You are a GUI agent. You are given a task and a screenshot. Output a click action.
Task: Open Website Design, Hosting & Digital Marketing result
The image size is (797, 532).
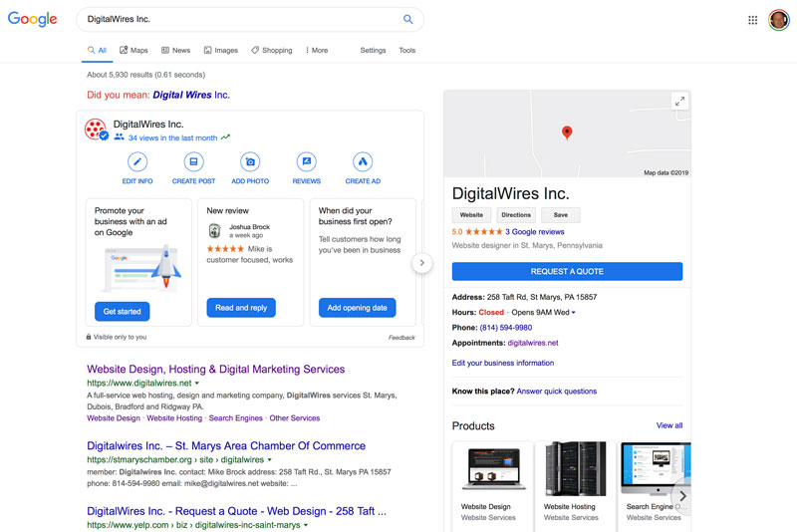coord(216,369)
